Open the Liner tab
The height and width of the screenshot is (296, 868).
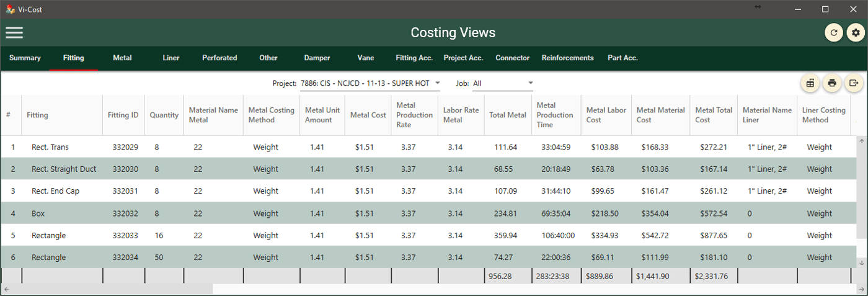pos(171,58)
